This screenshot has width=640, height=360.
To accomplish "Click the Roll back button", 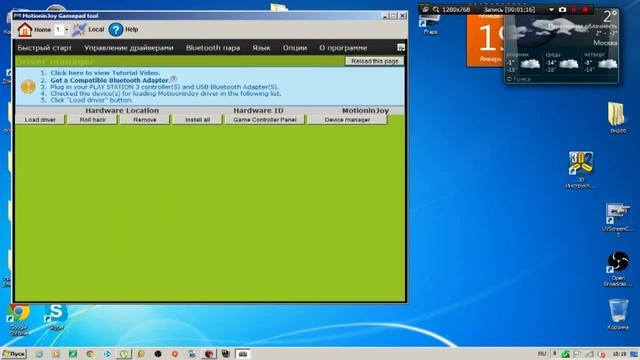I will coord(93,120).
